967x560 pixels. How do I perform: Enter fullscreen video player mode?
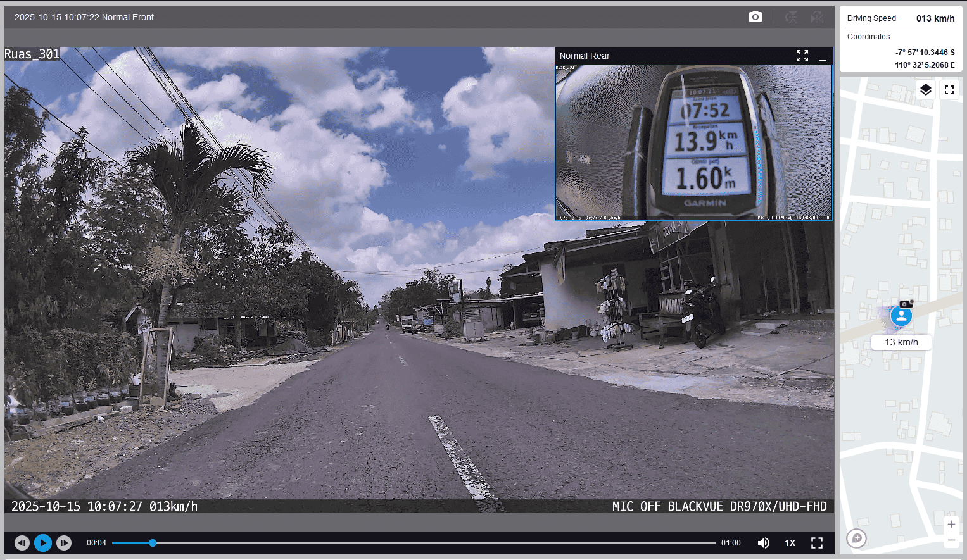coord(817,543)
